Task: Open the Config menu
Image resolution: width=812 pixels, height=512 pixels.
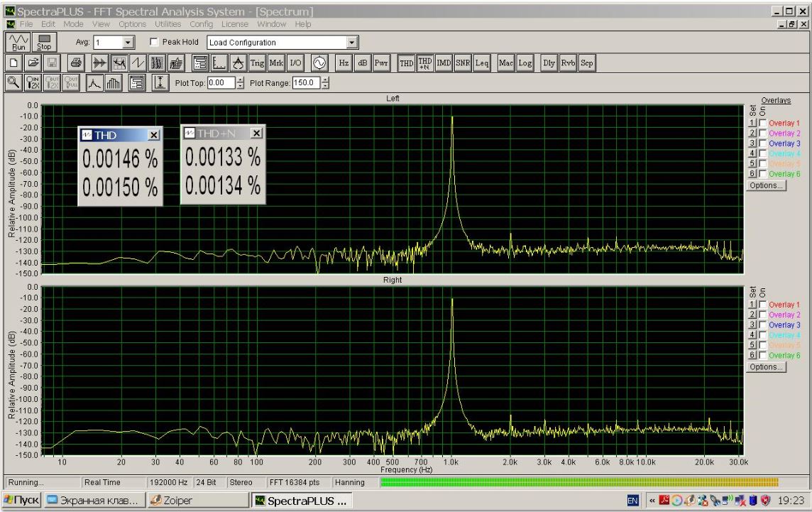Action: 201,24
